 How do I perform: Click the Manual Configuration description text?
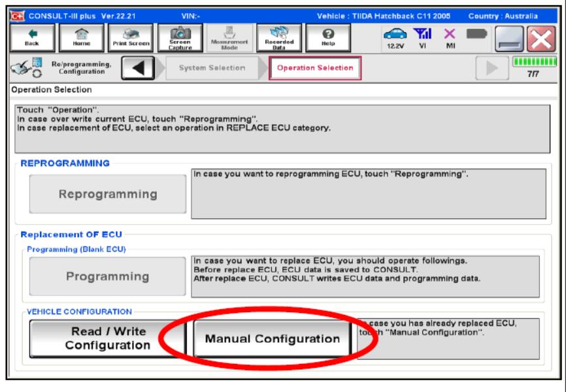coord(448,338)
